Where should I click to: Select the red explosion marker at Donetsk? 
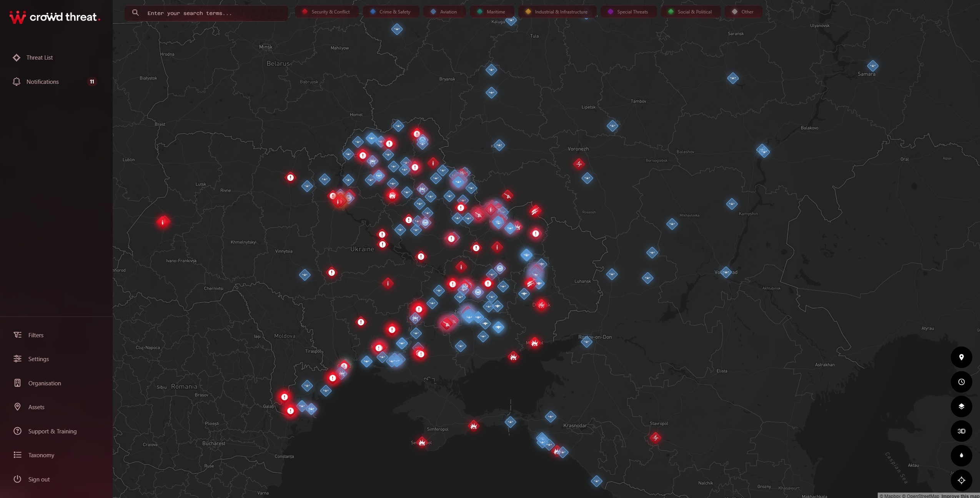[x=541, y=305]
